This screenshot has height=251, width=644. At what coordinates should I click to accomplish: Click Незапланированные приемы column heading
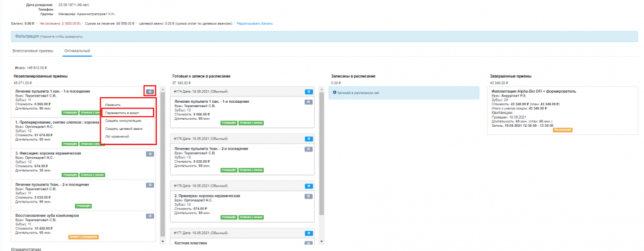coord(41,76)
